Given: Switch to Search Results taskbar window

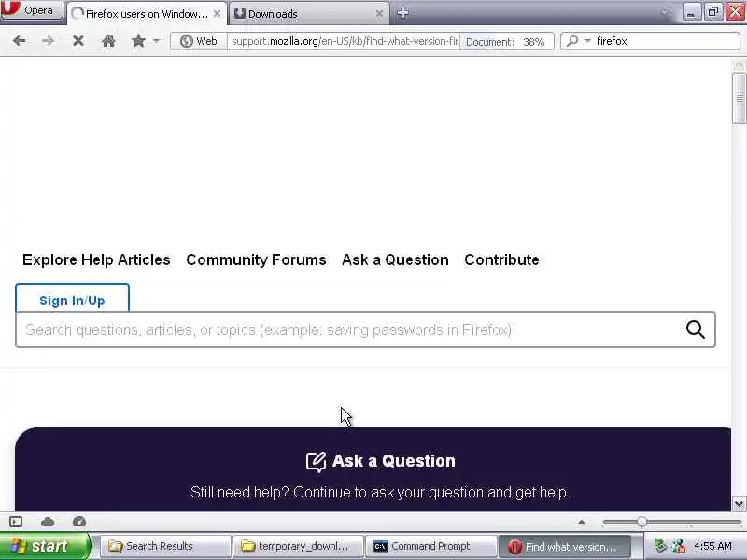Looking at the screenshot, I should 165,546.
